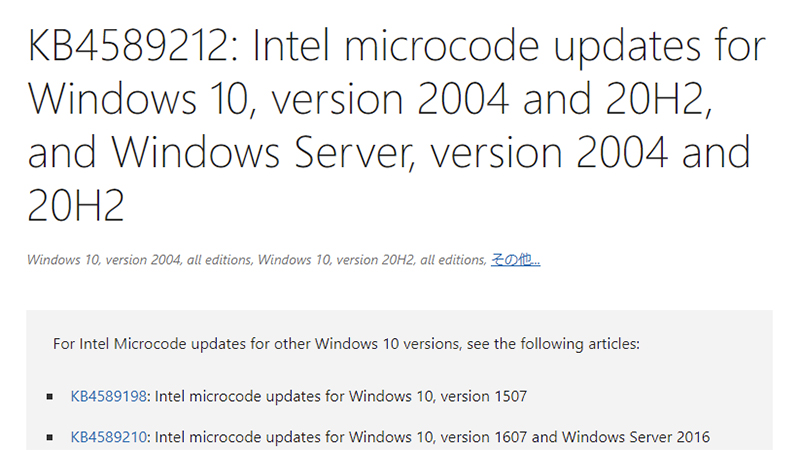Open the KB4589198 article link
The height and width of the screenshot is (450, 800).
pos(109,397)
